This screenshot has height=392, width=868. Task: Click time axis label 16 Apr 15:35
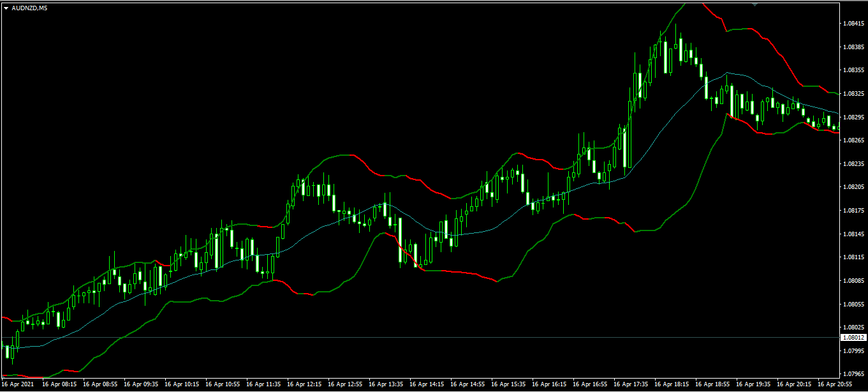tap(508, 385)
